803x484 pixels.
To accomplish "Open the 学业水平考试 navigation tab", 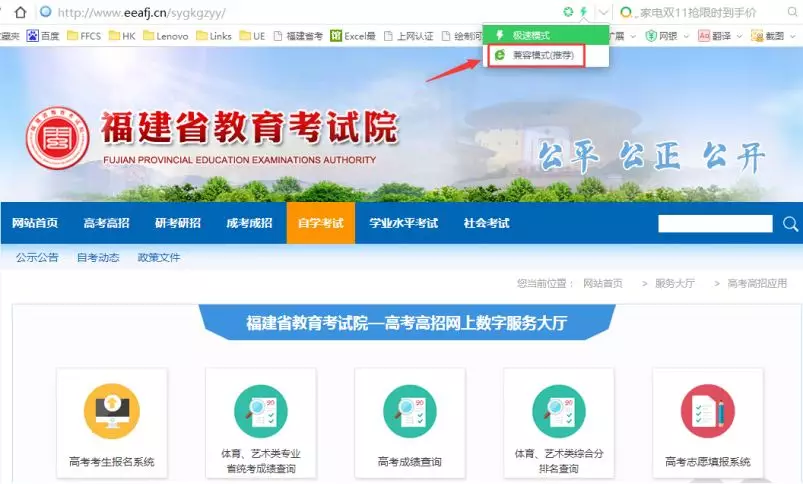I will [x=404, y=223].
